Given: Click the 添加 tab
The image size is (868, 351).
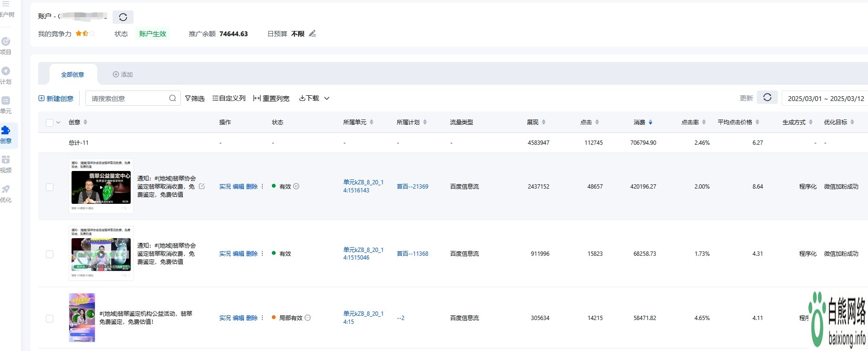Looking at the screenshot, I should [x=123, y=74].
